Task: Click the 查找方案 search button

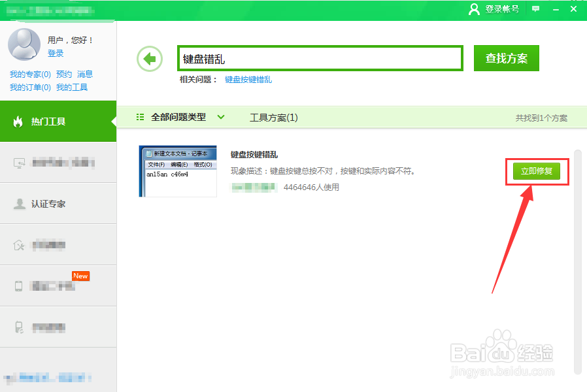Action: [506, 58]
